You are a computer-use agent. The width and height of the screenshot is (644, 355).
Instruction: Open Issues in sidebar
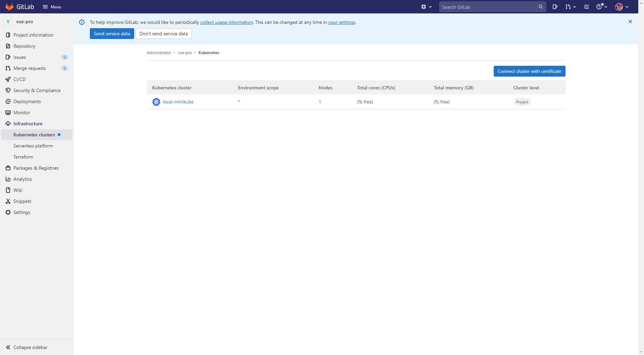point(37,57)
